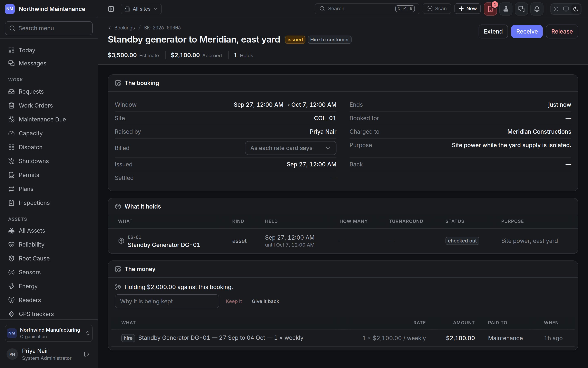Open Standby Generator DG-01 row
Screen dimensions: 588x368
coord(343,241)
